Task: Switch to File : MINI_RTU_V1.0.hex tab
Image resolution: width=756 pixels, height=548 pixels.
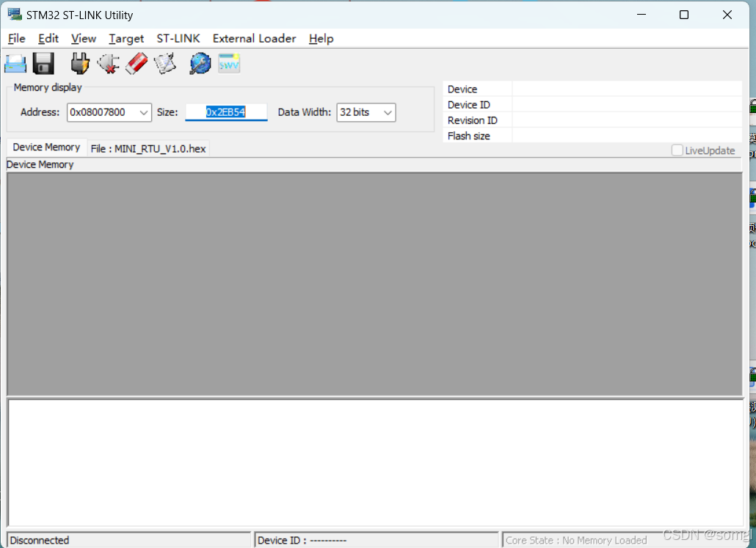Action: pos(148,148)
